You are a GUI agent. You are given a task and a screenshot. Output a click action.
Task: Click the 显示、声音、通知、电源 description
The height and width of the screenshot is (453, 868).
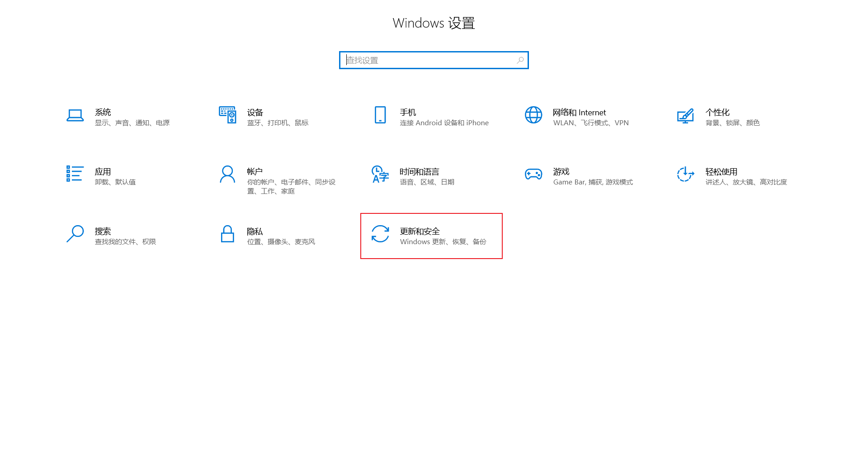[132, 123]
